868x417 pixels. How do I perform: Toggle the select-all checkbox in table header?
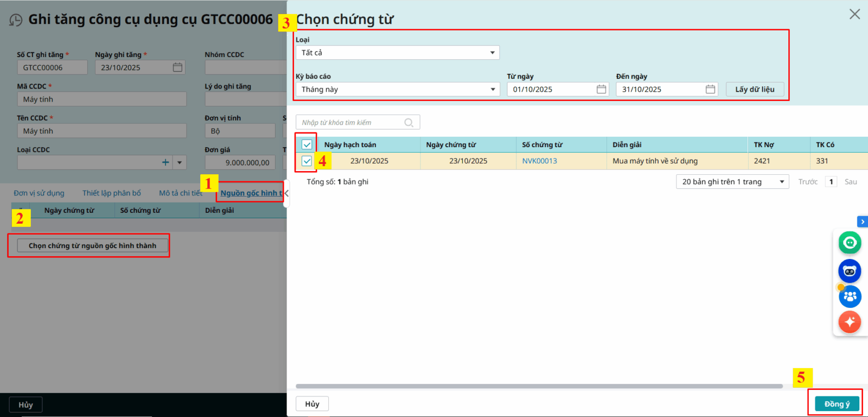tap(307, 144)
